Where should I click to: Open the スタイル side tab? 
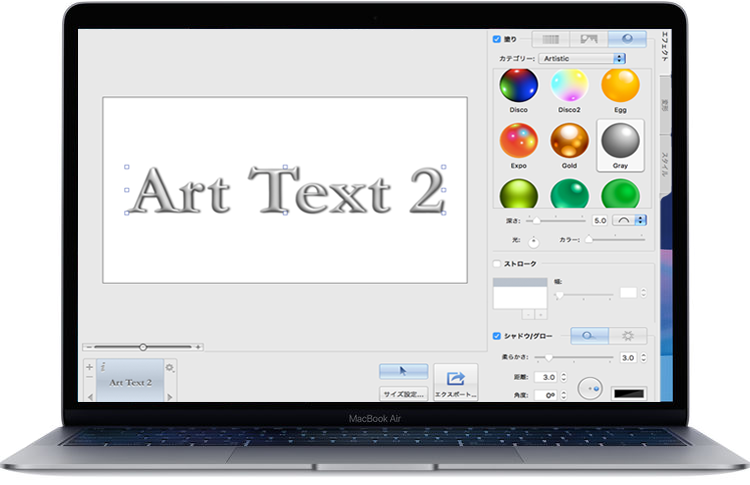tap(664, 164)
